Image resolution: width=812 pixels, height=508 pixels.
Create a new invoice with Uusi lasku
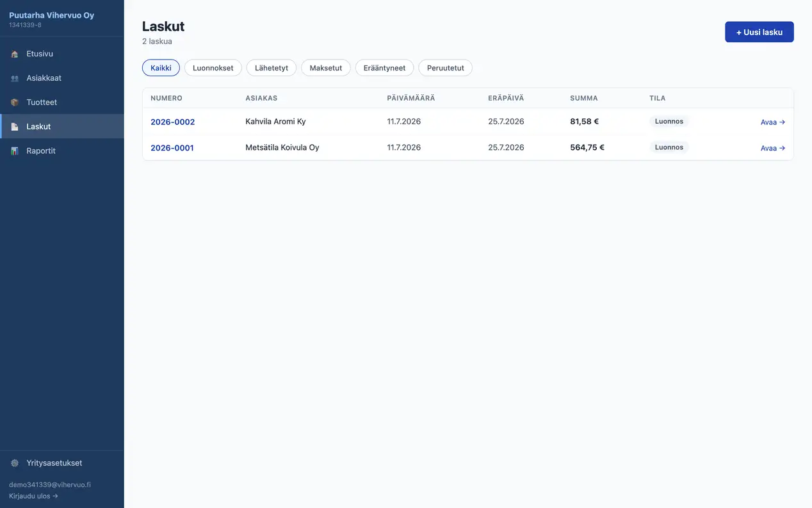759,32
